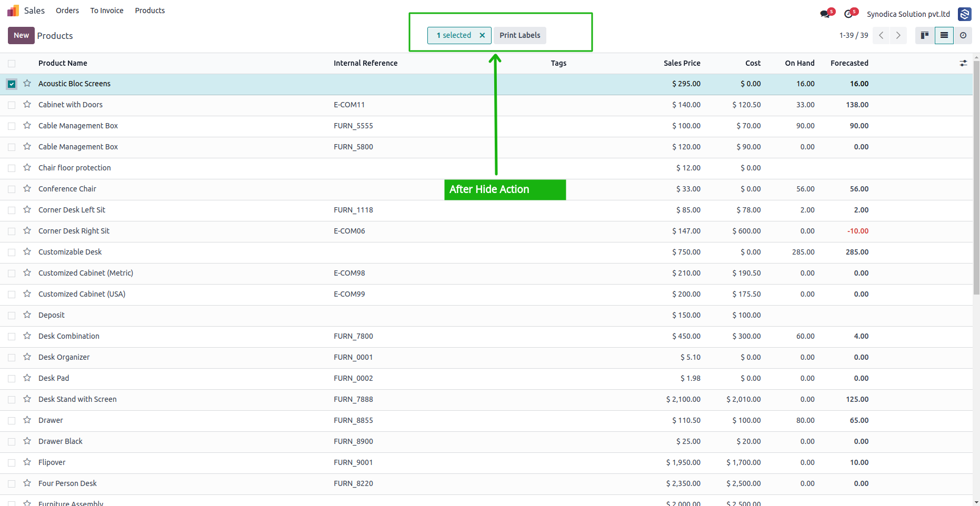Image resolution: width=980 pixels, height=506 pixels.
Task: Tick the Desk Organizer row checkbox
Action: (x=12, y=358)
